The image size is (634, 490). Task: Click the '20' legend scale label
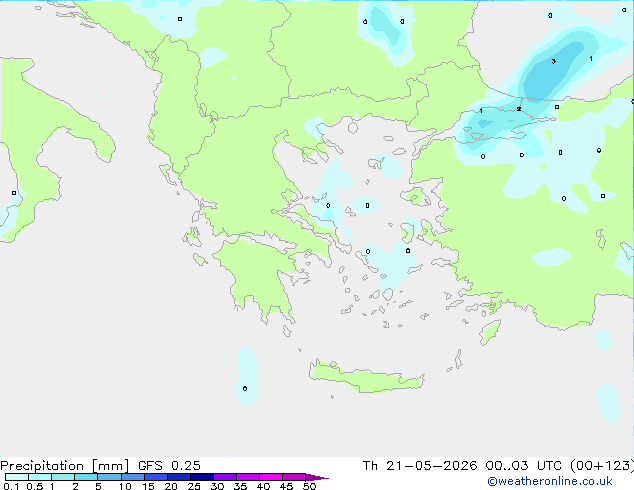point(171,486)
